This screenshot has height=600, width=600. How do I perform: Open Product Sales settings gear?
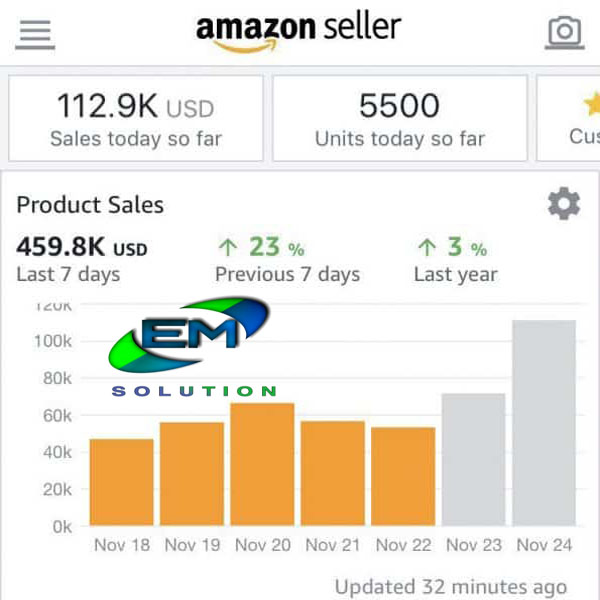click(563, 205)
